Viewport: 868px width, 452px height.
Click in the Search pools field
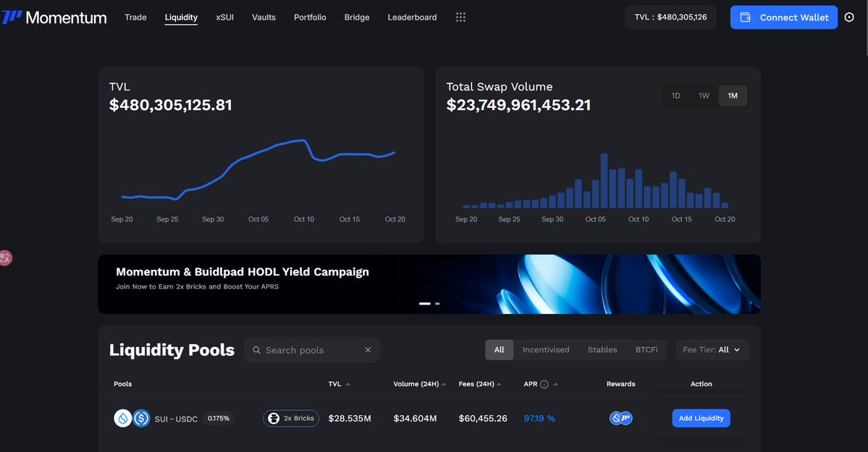coord(312,350)
